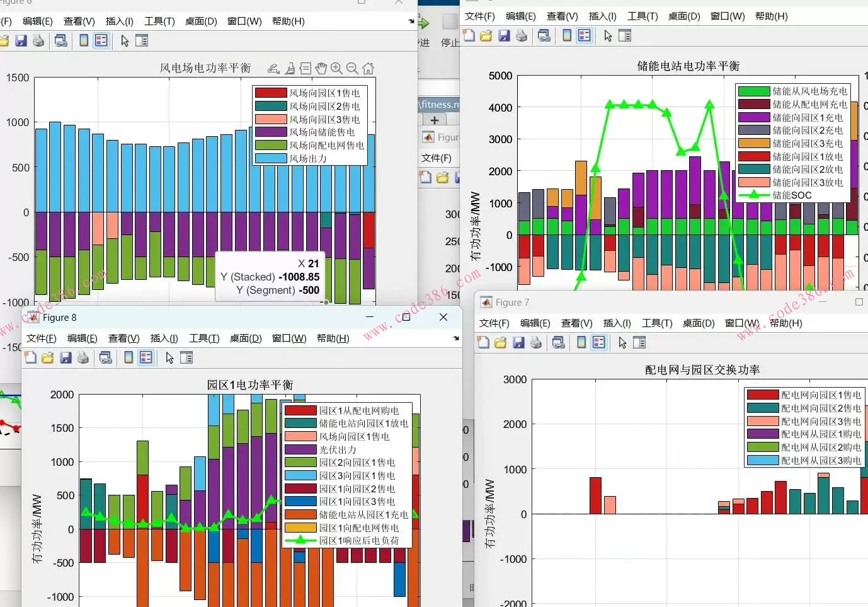Click the blue 风场出力 legend color swatch

pyautogui.click(x=271, y=158)
